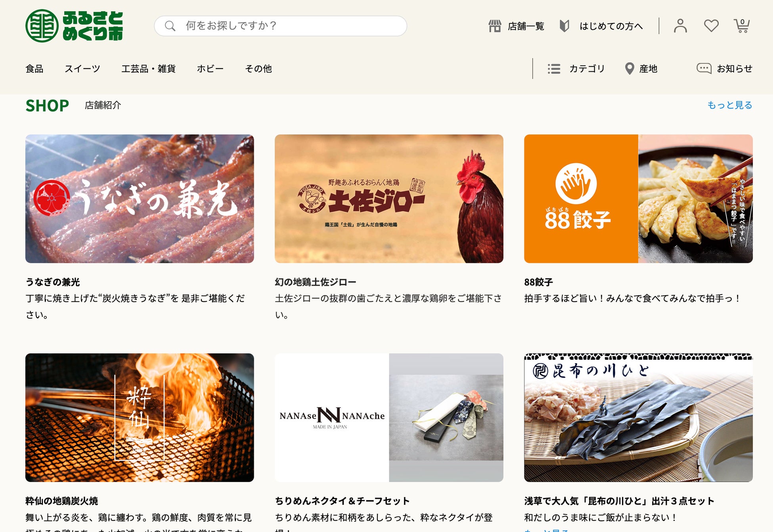Open the user account icon
Viewport: 773px width, 532px height.
(680, 26)
